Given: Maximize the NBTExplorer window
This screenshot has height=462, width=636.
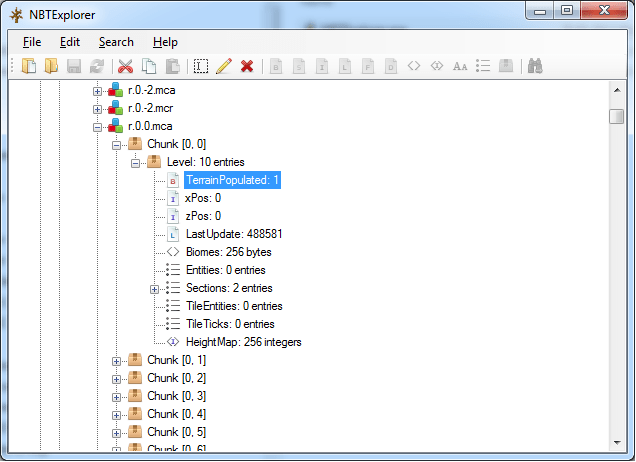Looking at the screenshot, I should point(567,11).
